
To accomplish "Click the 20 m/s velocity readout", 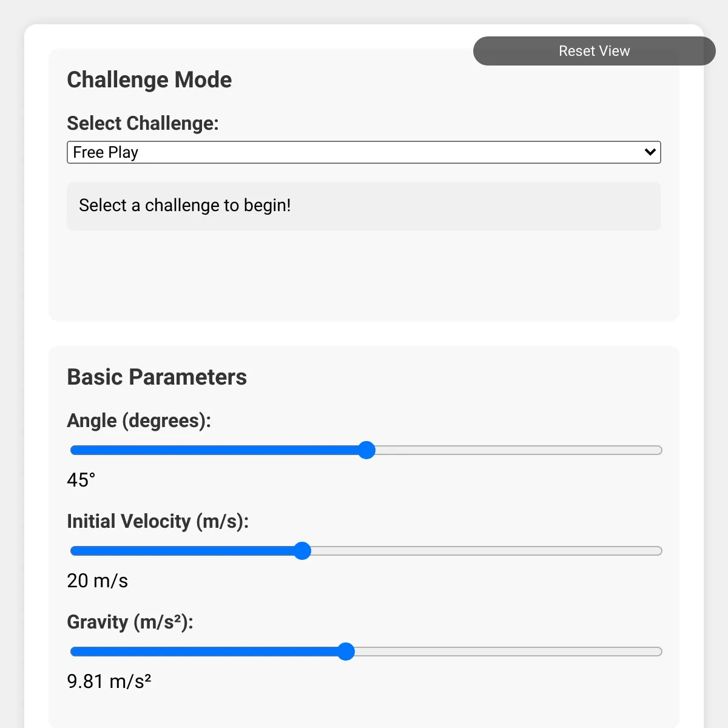I will click(x=97, y=581).
